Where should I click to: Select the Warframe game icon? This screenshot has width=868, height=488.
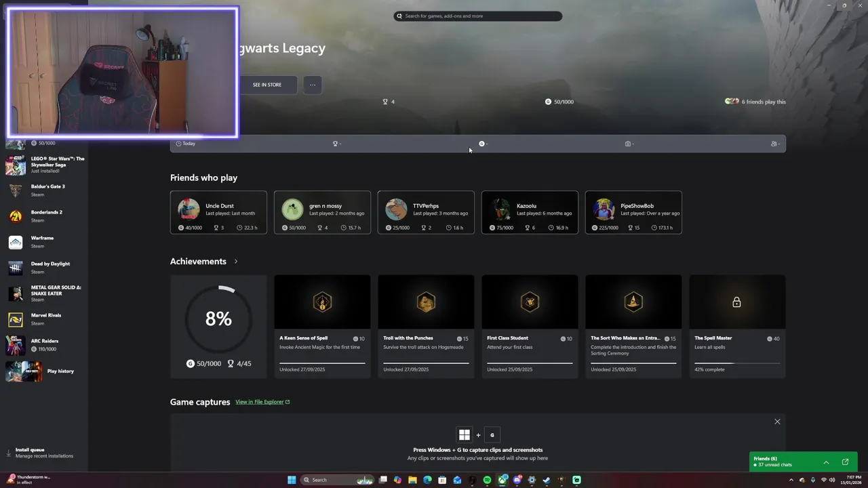(x=16, y=242)
